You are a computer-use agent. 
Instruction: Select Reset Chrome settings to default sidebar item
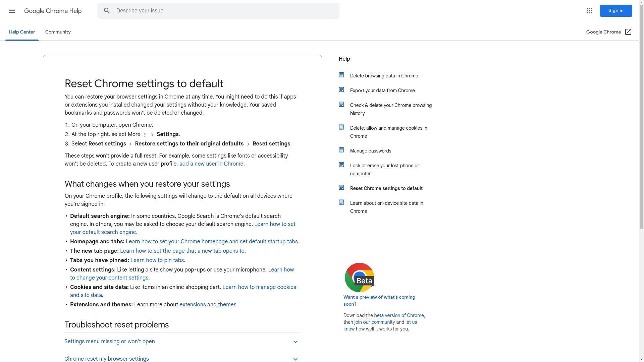point(386,188)
